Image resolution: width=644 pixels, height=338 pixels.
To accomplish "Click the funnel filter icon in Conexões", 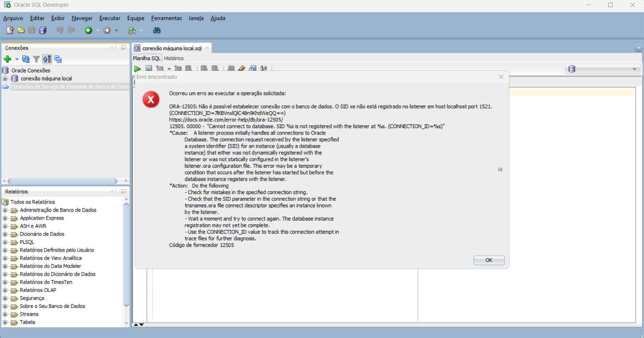I will pos(36,59).
